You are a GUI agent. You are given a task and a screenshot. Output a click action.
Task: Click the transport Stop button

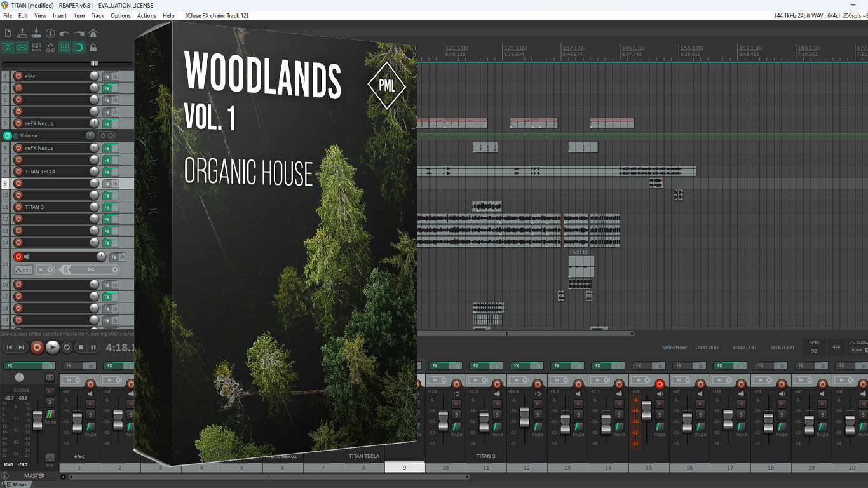point(81,348)
